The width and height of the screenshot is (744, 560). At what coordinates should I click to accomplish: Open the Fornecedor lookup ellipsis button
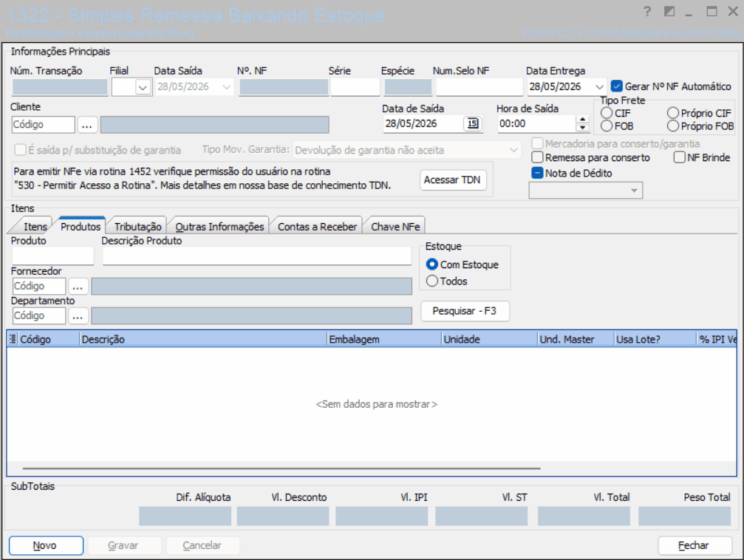point(78,286)
